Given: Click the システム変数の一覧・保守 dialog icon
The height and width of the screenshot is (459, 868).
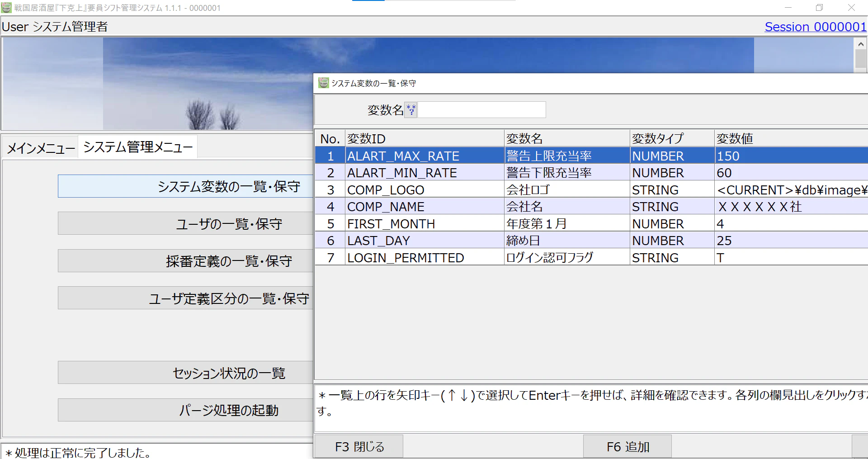Looking at the screenshot, I should (323, 83).
